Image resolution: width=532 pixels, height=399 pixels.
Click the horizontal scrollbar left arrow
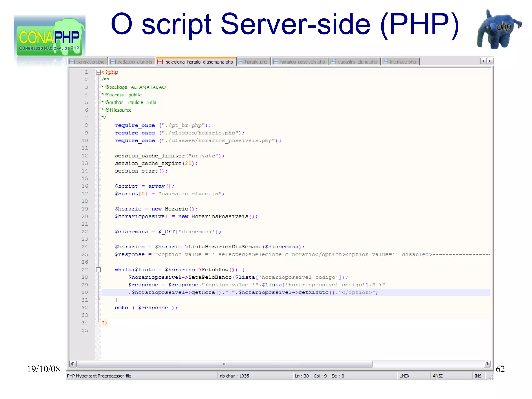click(x=73, y=364)
